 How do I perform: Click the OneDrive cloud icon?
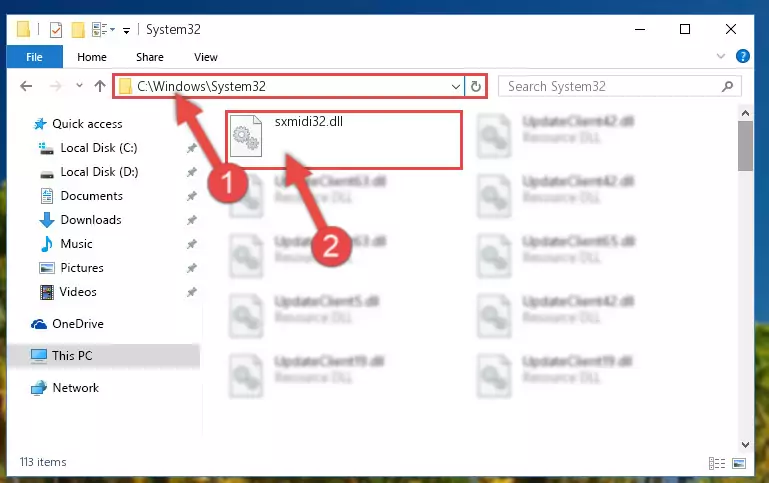click(x=39, y=324)
